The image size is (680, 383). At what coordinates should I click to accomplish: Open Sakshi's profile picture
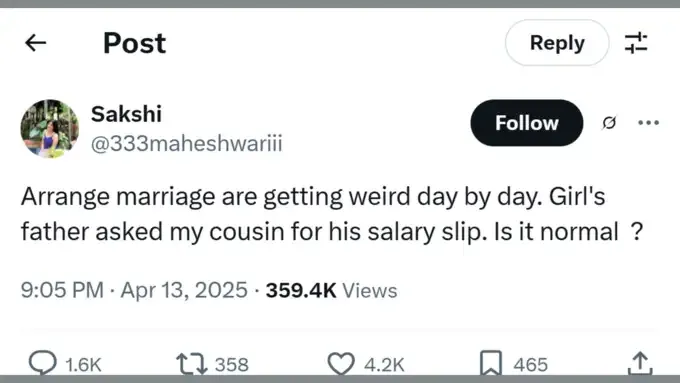[49, 128]
